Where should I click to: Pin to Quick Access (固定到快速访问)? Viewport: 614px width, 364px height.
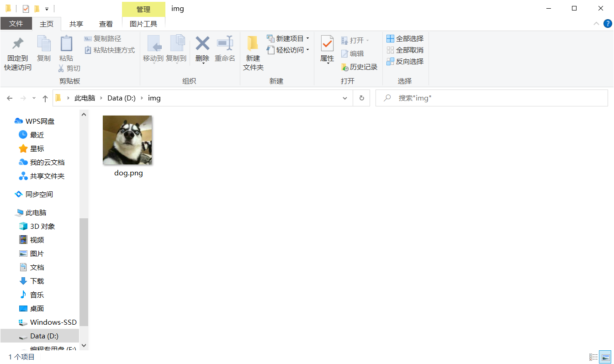(18, 53)
